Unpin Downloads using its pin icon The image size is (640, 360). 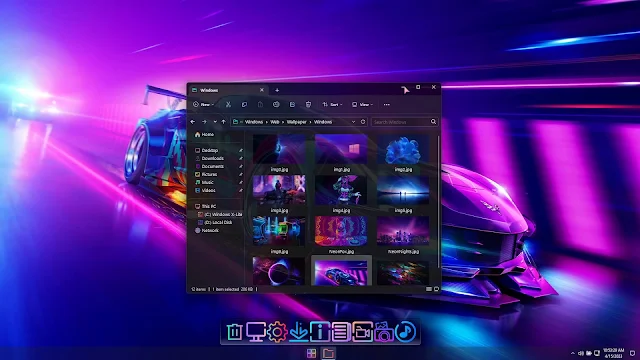pyautogui.click(x=241, y=158)
